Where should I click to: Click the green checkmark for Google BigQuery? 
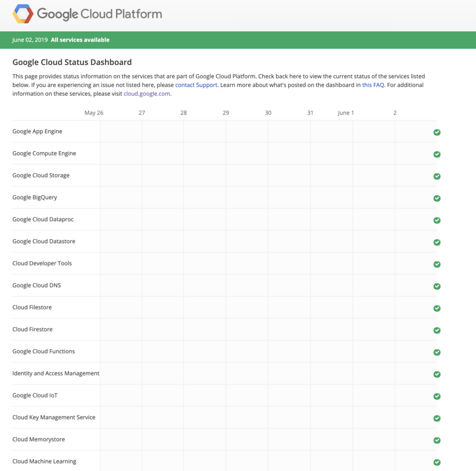437,198
